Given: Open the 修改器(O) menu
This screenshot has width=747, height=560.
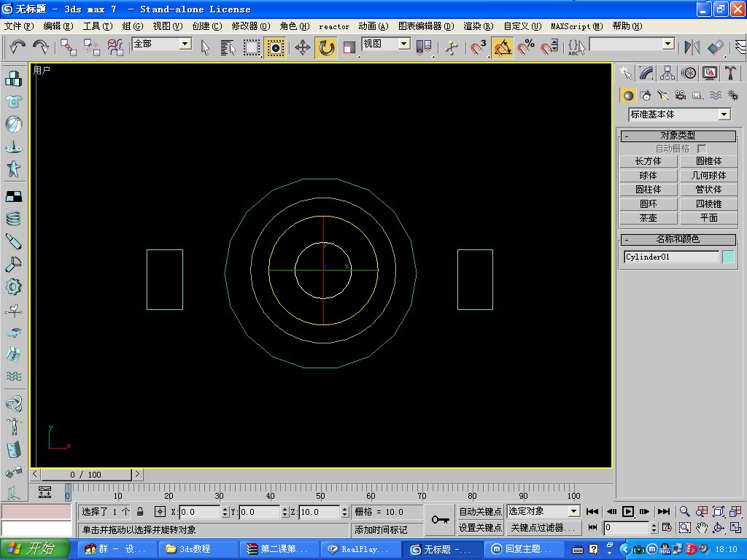Looking at the screenshot, I should [x=251, y=26].
